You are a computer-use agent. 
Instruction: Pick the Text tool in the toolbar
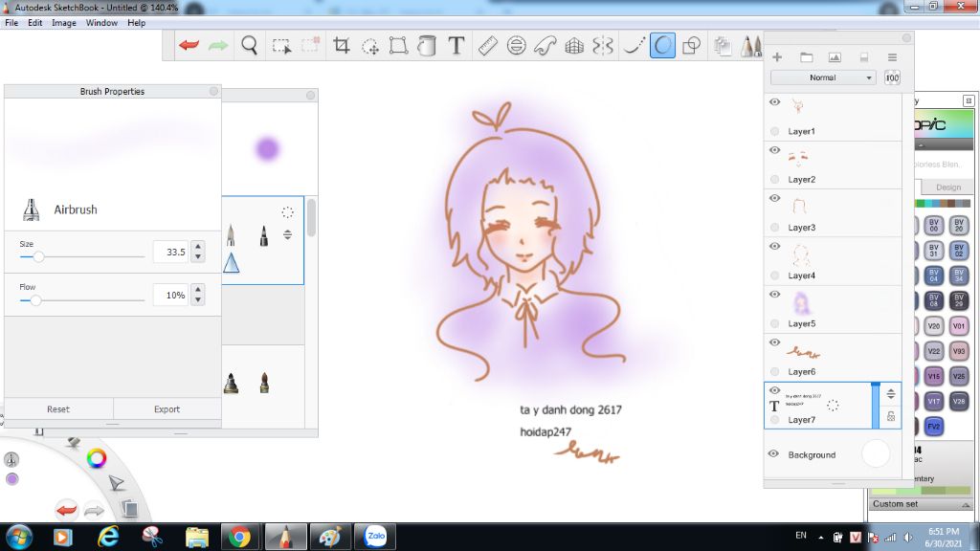click(x=457, y=46)
